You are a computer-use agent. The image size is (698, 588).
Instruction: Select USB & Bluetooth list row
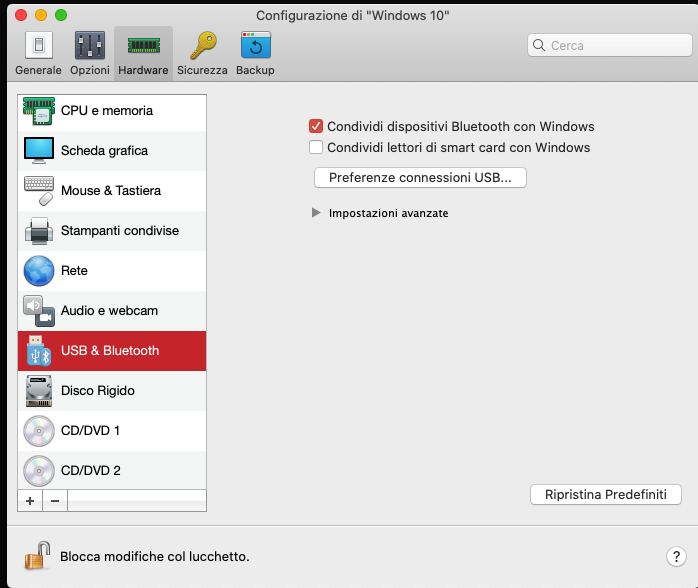[x=112, y=351]
